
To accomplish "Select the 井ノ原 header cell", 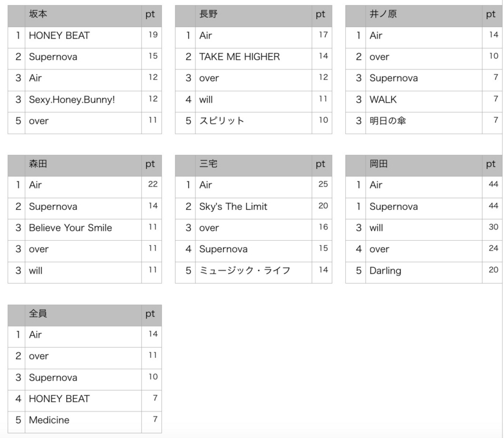I will point(424,16).
